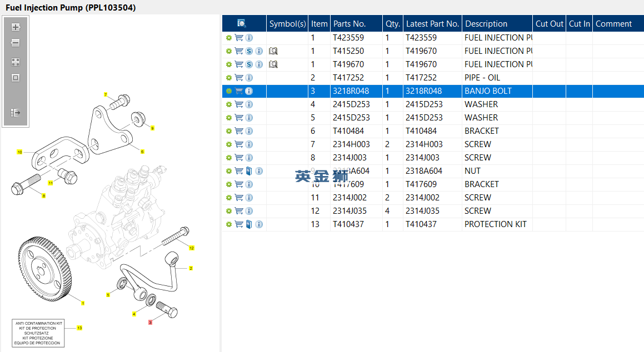Click the four-squares grid view icon
Viewport: 644px width, 352px height.
(x=16, y=62)
